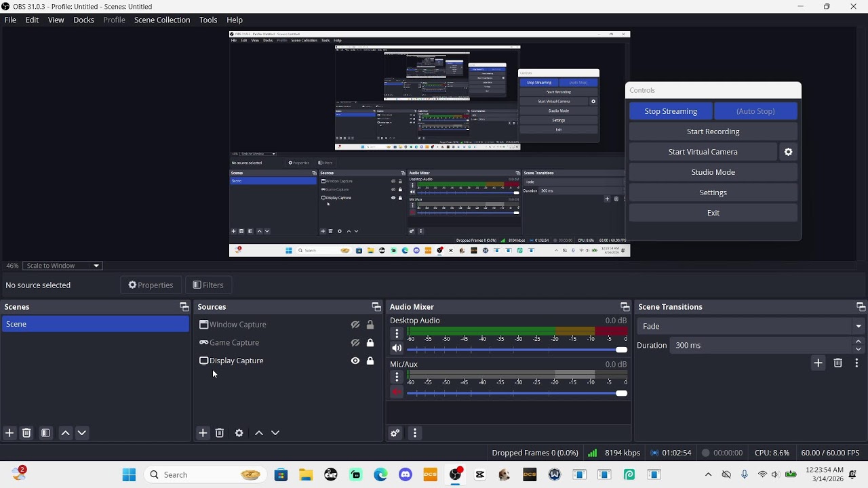Viewport: 868px width, 488px height.
Task: Open advanced audio properties gears icon
Action: coord(395,433)
